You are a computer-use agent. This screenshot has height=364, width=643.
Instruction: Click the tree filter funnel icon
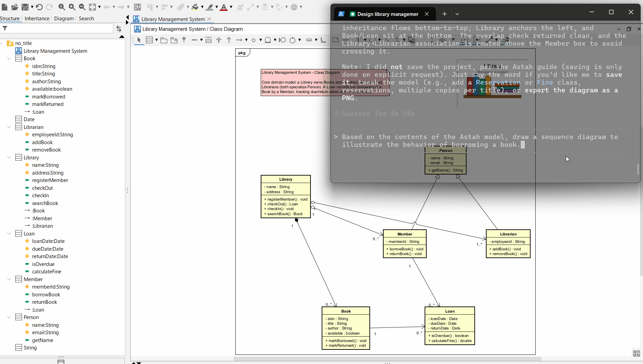[5, 28]
